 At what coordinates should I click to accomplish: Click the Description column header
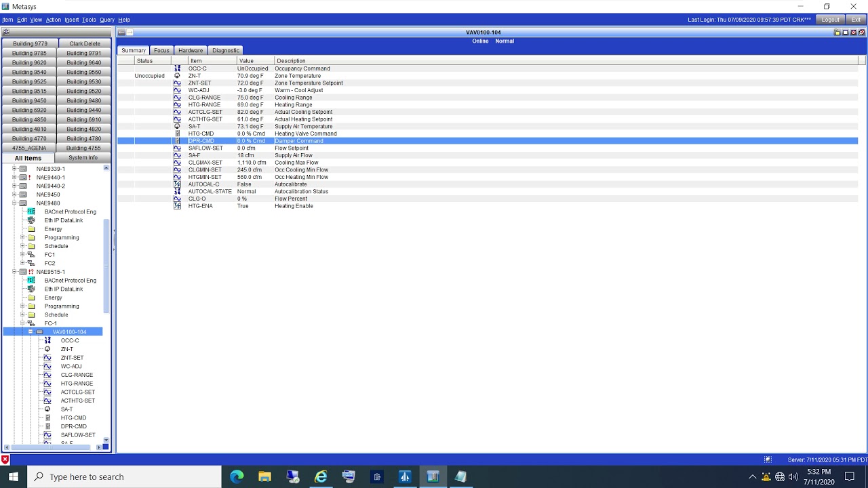tap(566, 61)
